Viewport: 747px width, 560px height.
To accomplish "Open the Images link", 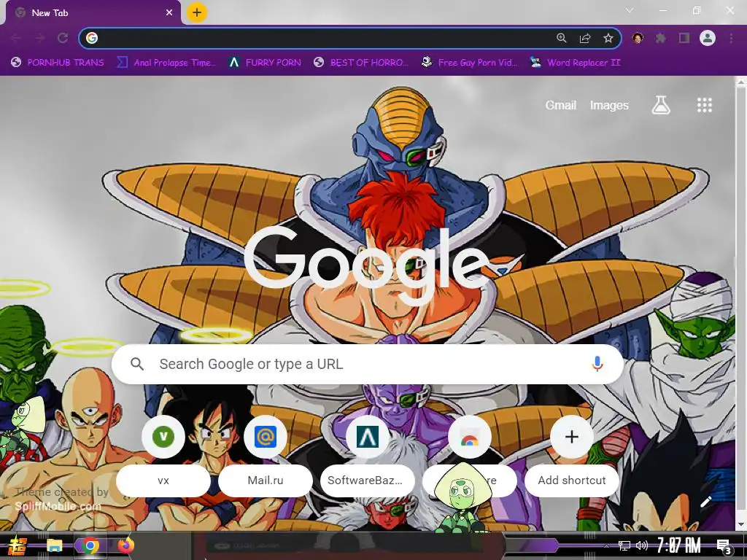I will [x=609, y=105].
